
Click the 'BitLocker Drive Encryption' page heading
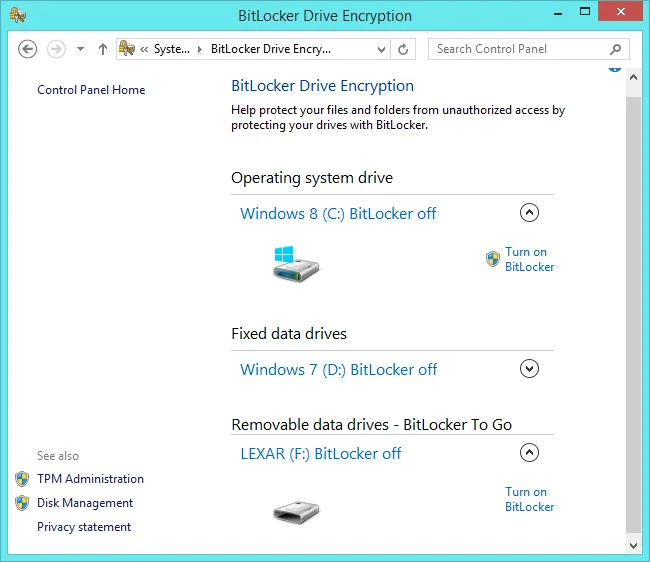[322, 86]
